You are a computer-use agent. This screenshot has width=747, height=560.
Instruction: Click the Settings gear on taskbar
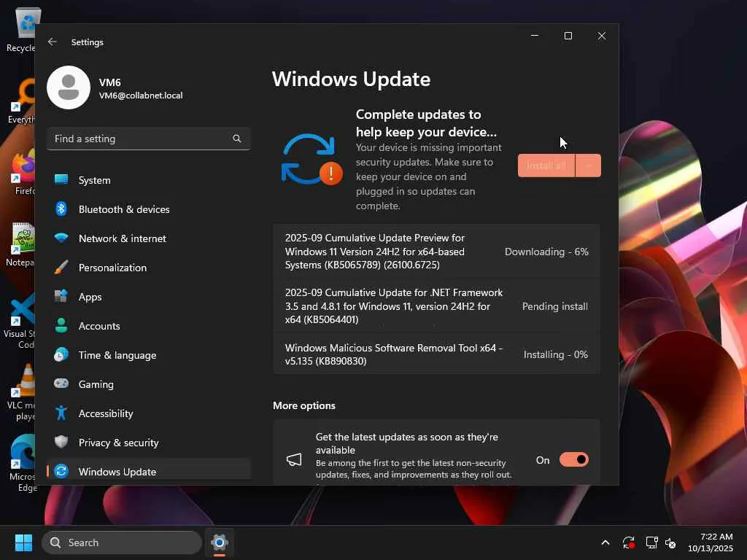tap(219, 542)
